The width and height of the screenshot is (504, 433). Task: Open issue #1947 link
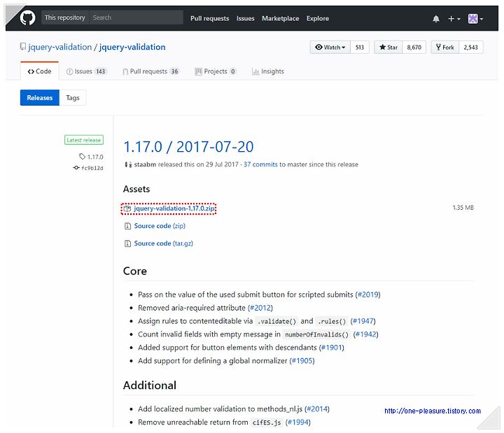point(363,321)
